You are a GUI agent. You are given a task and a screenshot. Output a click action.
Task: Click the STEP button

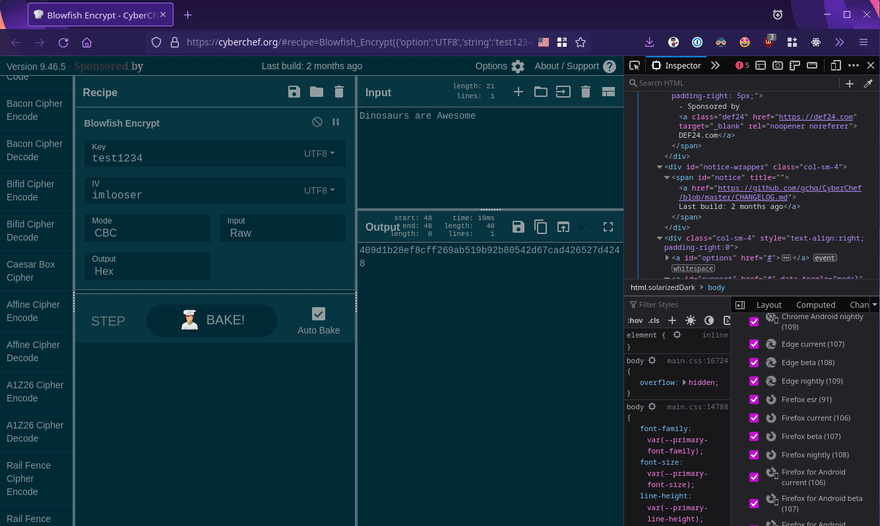click(108, 321)
